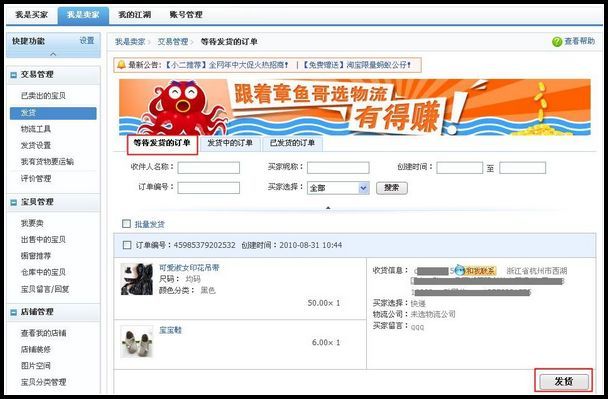Select 已发货的订单 tab
The image size is (608, 399).
292,143
